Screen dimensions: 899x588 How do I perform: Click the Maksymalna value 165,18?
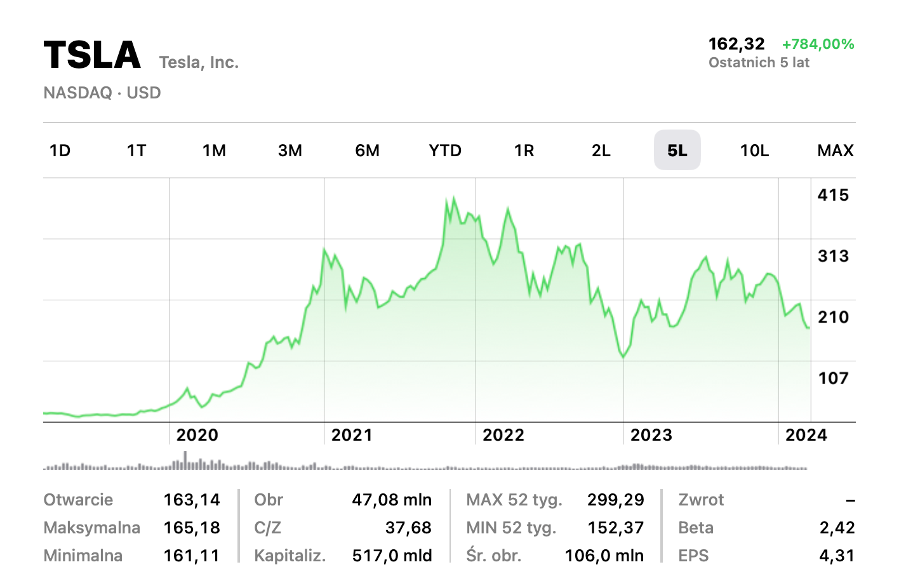coord(192,528)
